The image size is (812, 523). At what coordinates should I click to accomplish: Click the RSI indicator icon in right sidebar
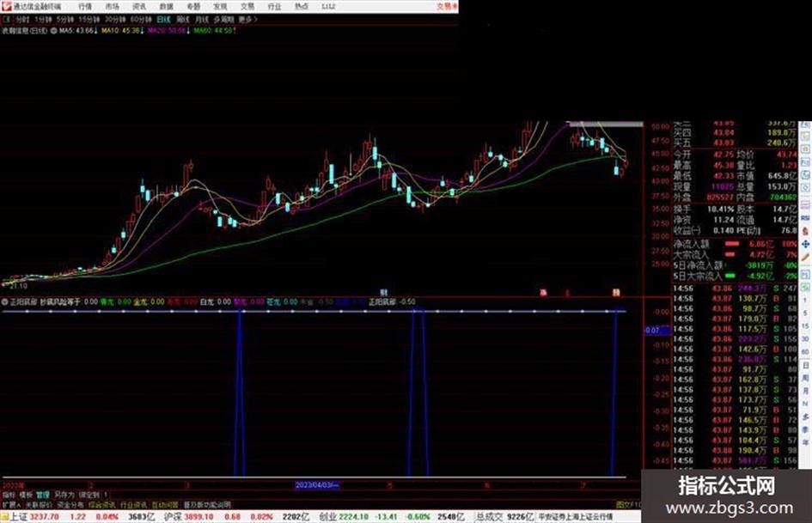pyautogui.click(x=806, y=218)
